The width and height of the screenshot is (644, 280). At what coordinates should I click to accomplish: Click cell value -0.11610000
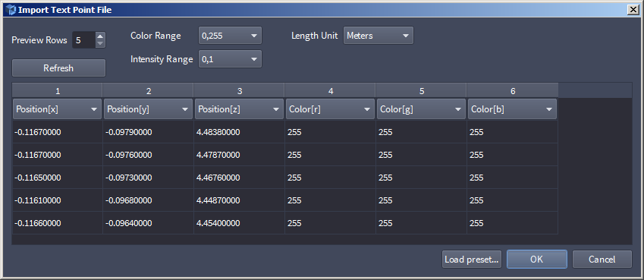click(x=58, y=200)
